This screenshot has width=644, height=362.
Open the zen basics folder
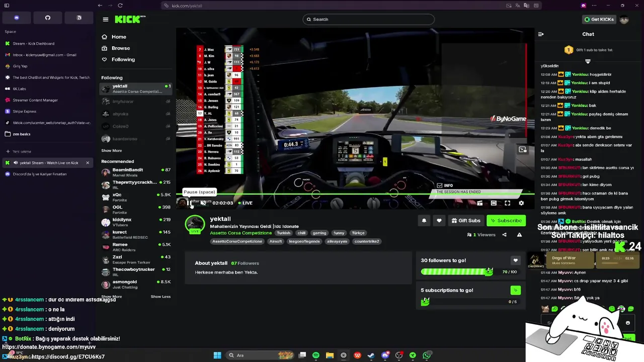click(x=48, y=134)
